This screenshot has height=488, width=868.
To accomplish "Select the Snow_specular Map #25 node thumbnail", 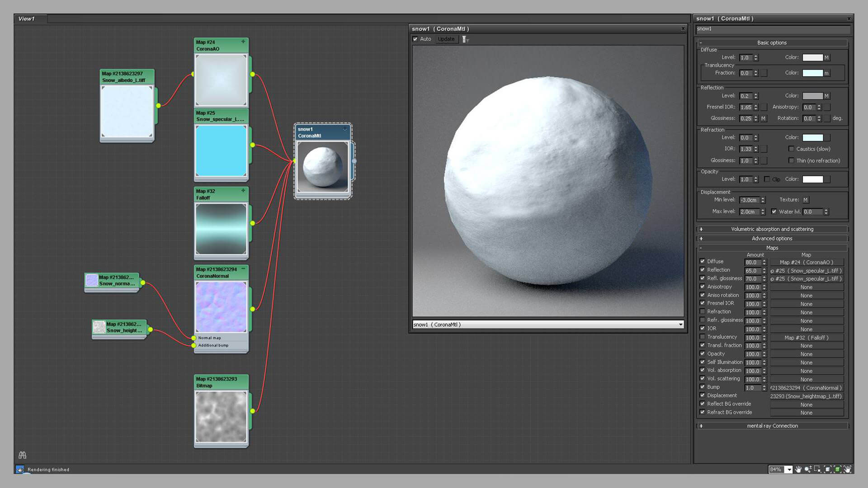I will pyautogui.click(x=221, y=151).
